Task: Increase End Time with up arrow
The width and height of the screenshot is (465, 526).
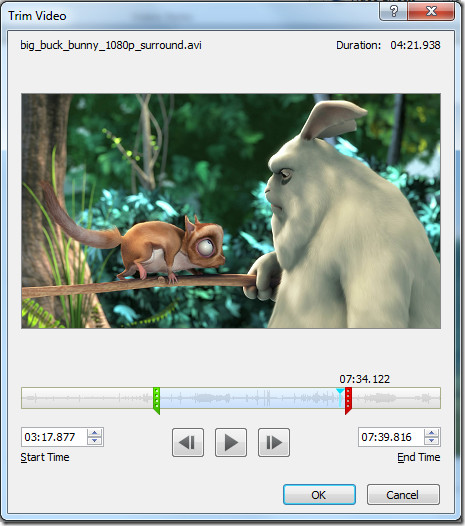Action: pyautogui.click(x=432, y=433)
